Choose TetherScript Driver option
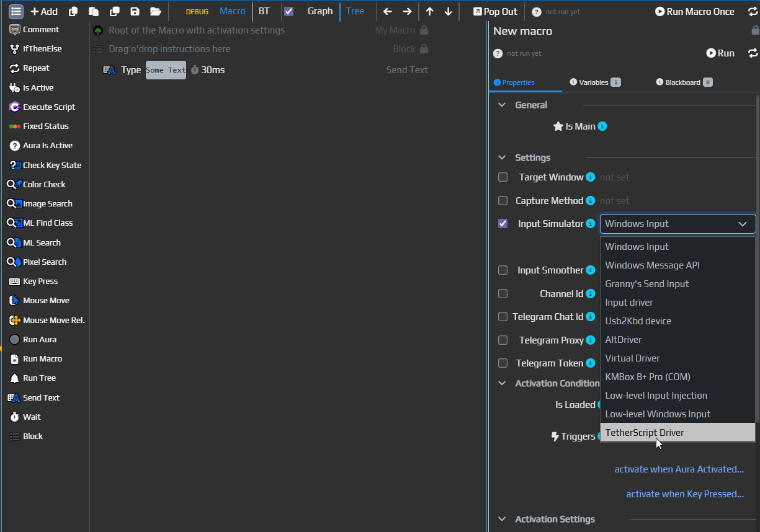Viewport: 760px width, 532px height. 677,433
